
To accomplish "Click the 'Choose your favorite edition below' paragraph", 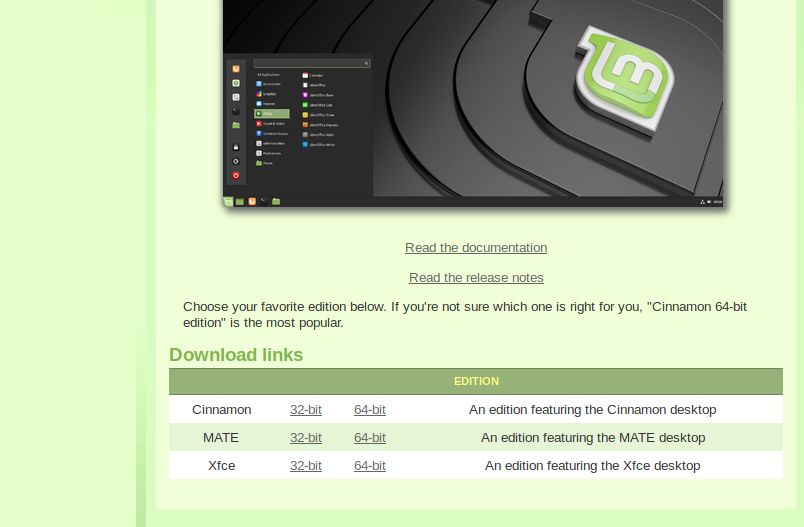I will (x=465, y=315).
